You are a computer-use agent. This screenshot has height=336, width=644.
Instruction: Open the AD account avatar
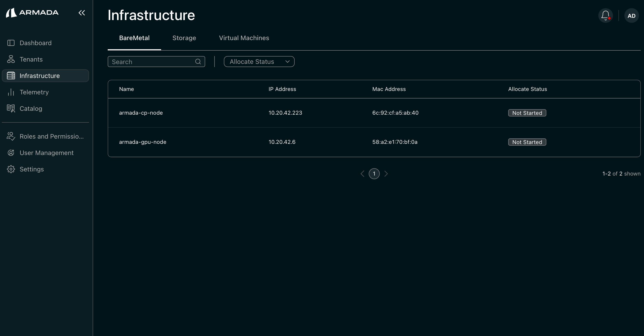tap(631, 16)
